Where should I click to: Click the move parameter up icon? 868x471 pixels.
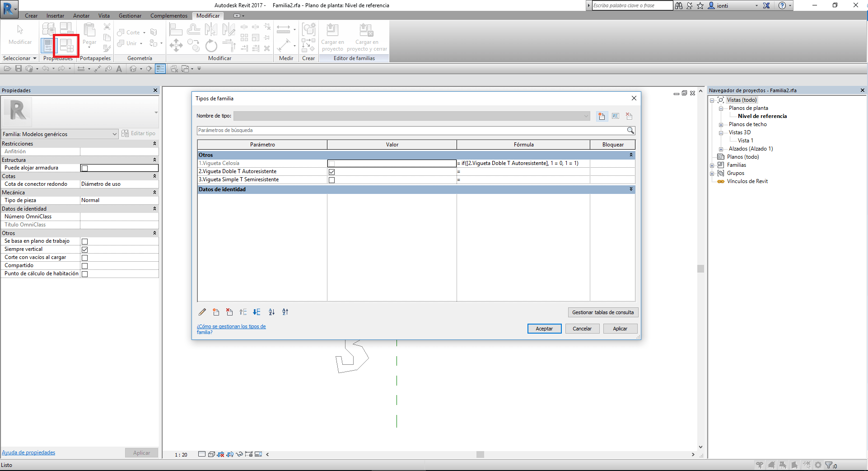click(x=243, y=312)
